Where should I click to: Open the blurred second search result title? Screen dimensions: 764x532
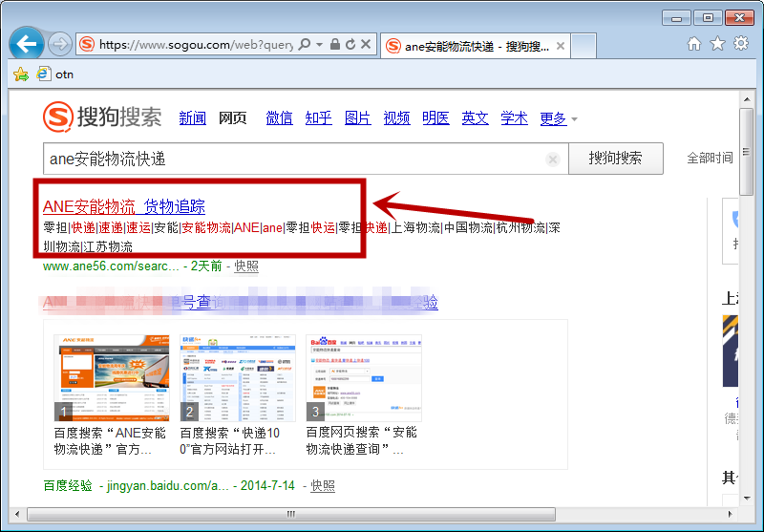(x=241, y=302)
